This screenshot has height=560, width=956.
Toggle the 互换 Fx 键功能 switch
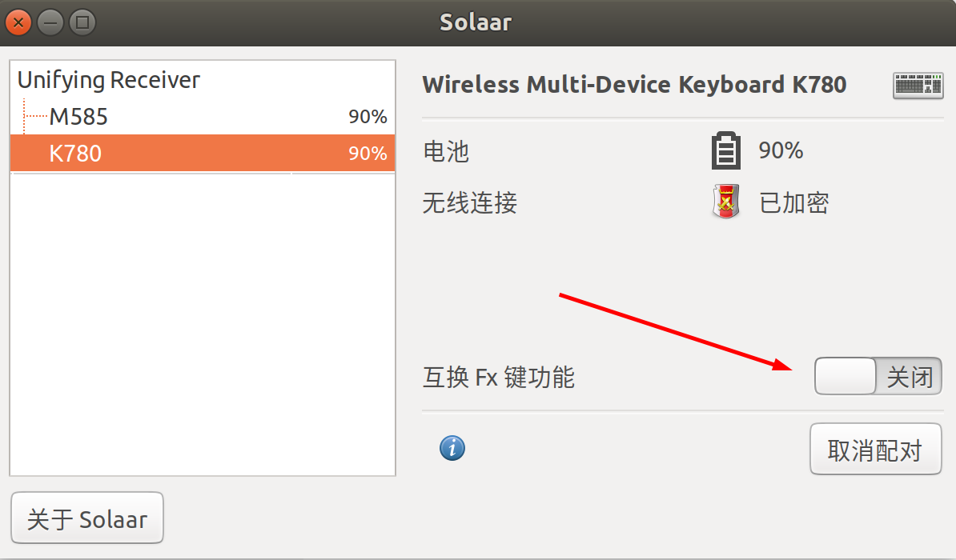point(878,376)
